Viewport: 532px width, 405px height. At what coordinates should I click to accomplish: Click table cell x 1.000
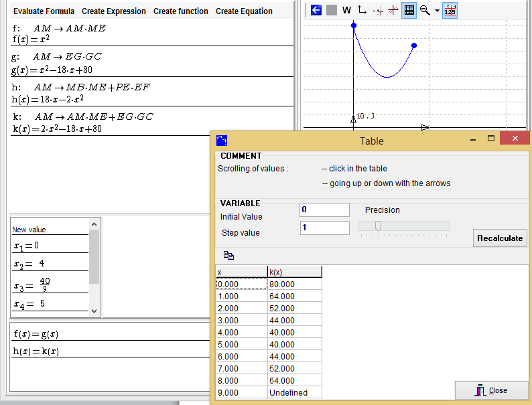click(x=242, y=296)
